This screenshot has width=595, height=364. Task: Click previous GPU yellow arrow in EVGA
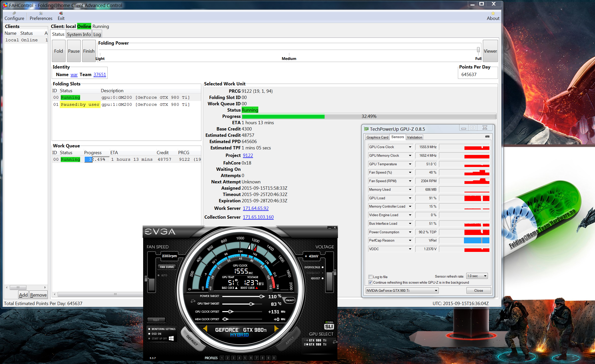coord(205,328)
